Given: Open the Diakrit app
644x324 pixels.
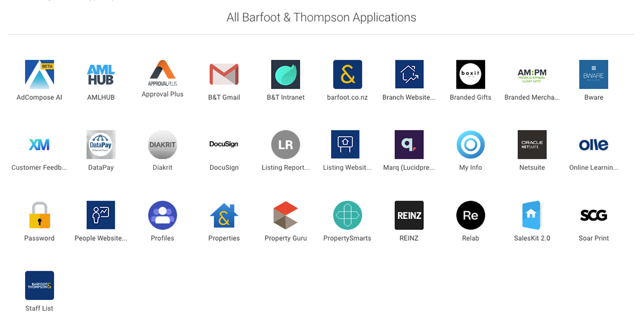Looking at the screenshot, I should click(163, 145).
